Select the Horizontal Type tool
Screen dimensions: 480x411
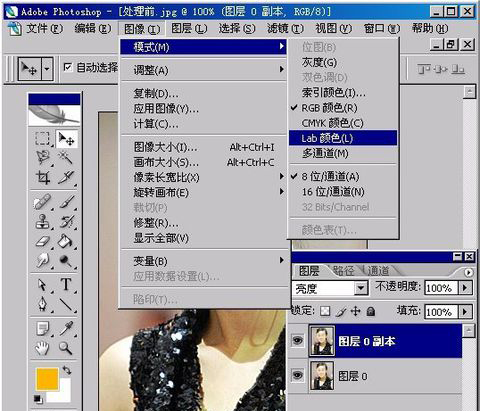(x=66, y=285)
